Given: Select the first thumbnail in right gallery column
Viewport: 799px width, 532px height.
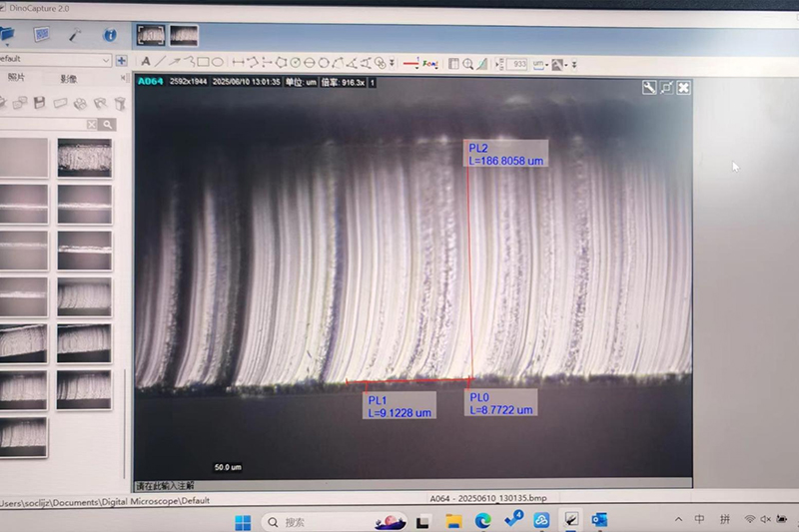Looking at the screenshot, I should tap(85, 159).
